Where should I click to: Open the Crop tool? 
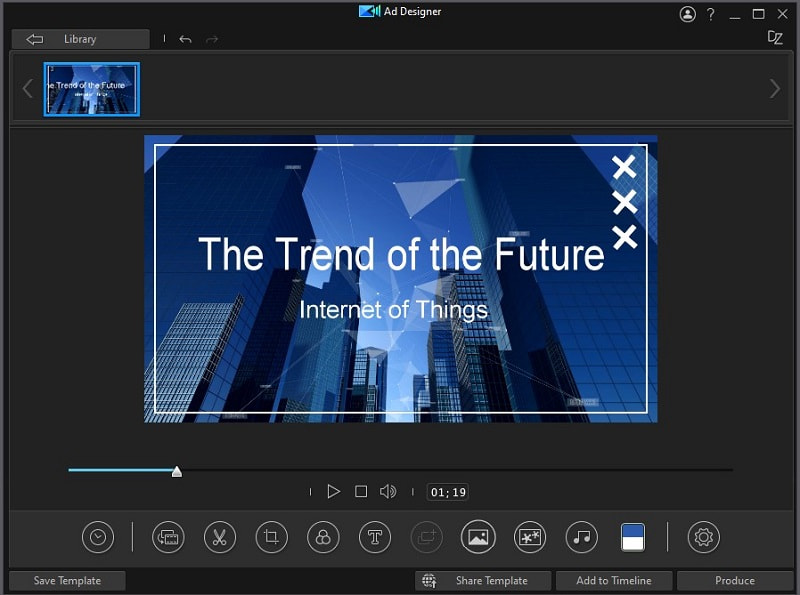pos(271,537)
